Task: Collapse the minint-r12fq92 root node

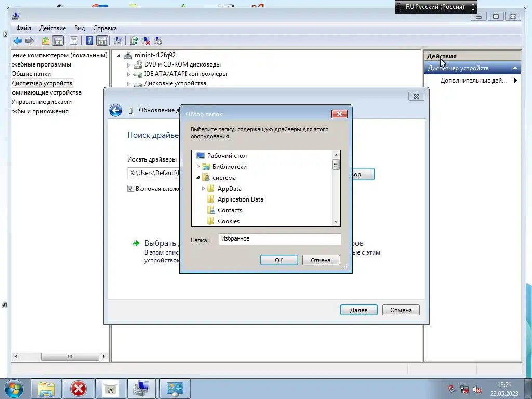Action: tap(118, 55)
